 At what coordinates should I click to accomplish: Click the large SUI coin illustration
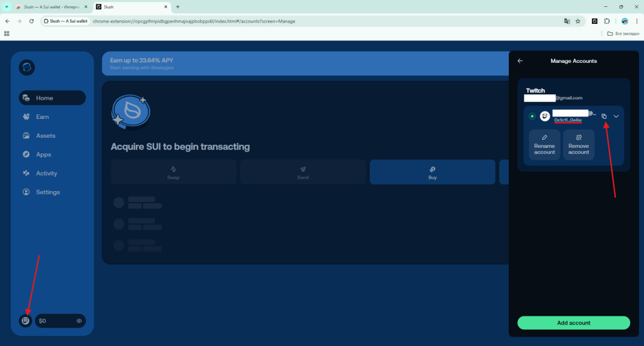pos(131,112)
